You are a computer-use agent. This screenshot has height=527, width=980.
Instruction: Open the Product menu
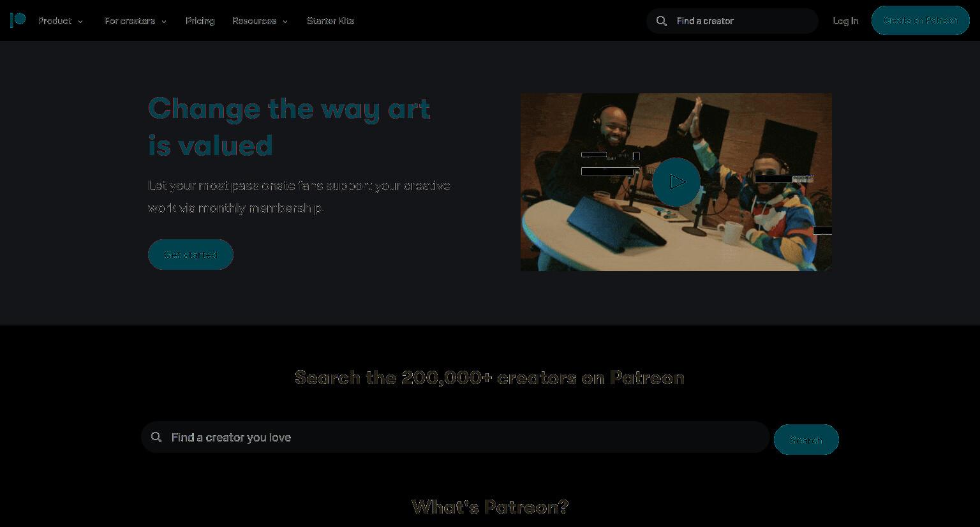(x=55, y=21)
